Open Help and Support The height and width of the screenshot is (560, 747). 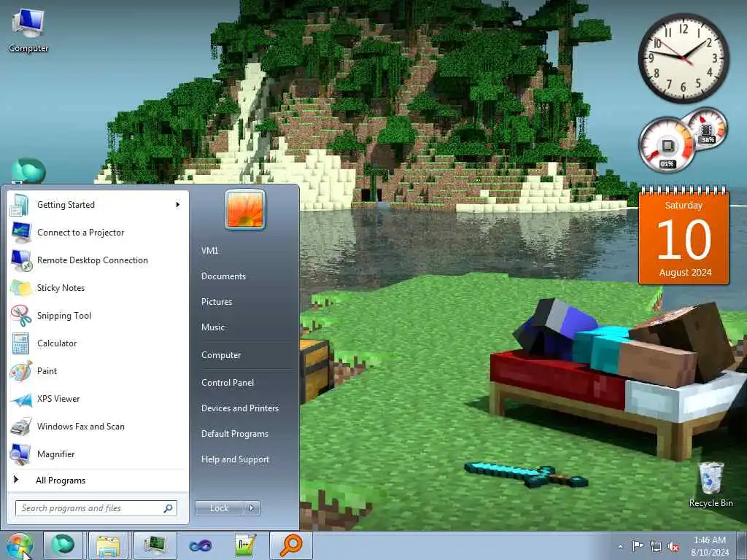(236, 459)
